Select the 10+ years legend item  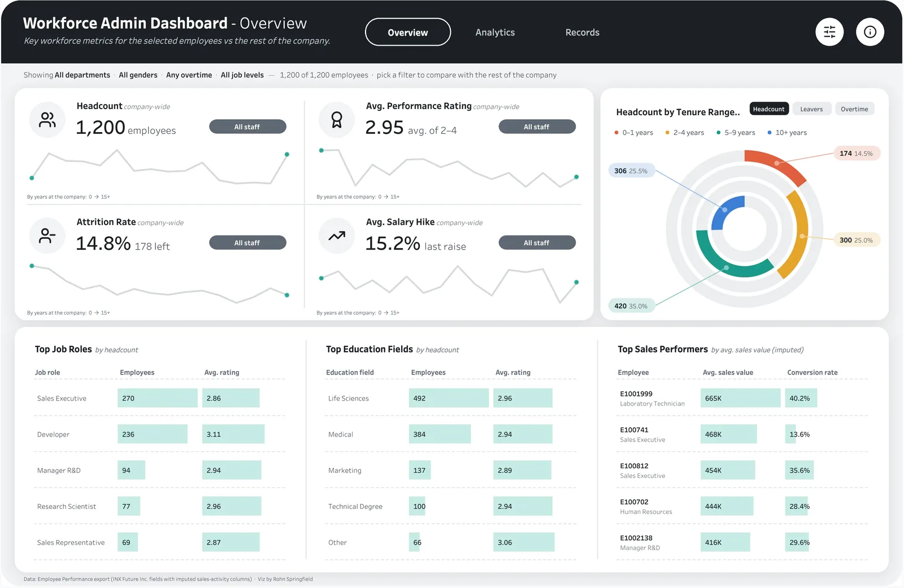coord(787,133)
